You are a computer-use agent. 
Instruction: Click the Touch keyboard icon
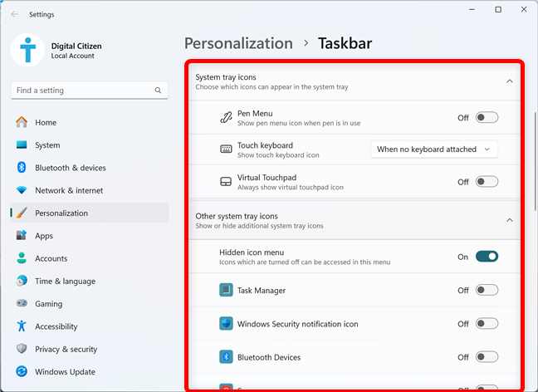226,149
